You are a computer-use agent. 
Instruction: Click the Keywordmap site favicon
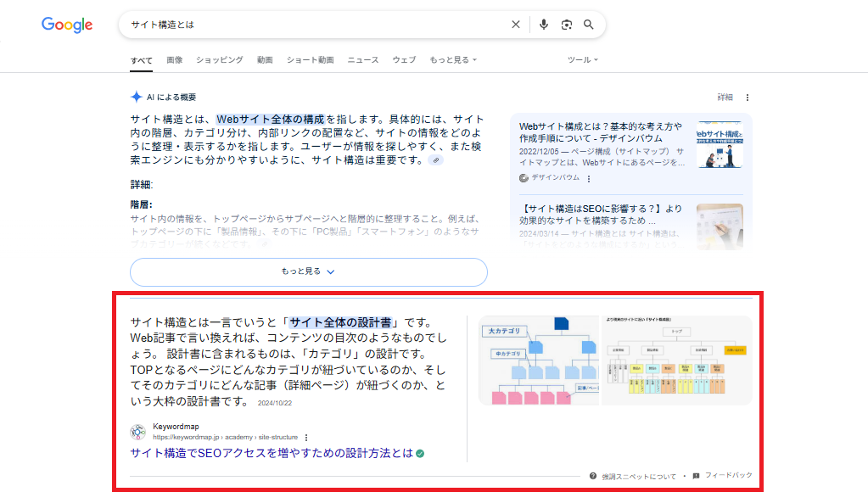(x=137, y=432)
